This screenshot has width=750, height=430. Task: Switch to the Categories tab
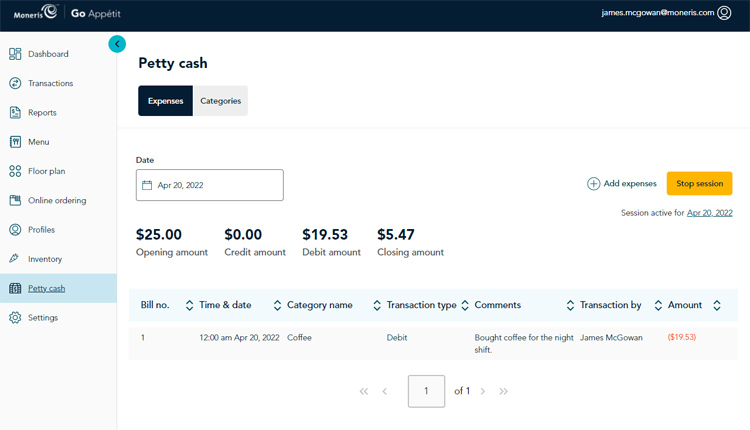pyautogui.click(x=221, y=101)
